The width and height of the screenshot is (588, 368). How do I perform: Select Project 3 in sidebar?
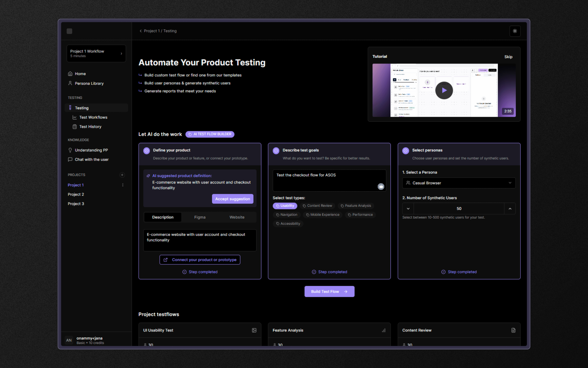76,204
